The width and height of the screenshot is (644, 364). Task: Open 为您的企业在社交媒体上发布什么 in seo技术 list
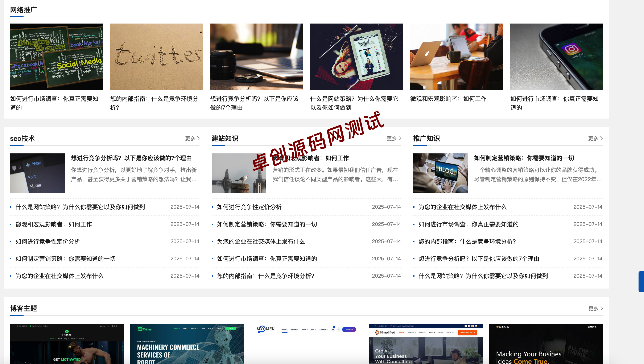[59, 276]
